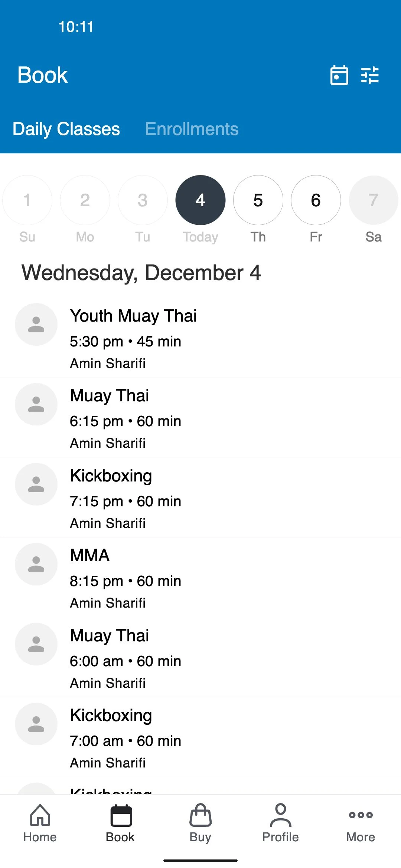Screen dimensions: 401x868
Task: Open the Buy shopping bag icon
Action: coord(200,815)
